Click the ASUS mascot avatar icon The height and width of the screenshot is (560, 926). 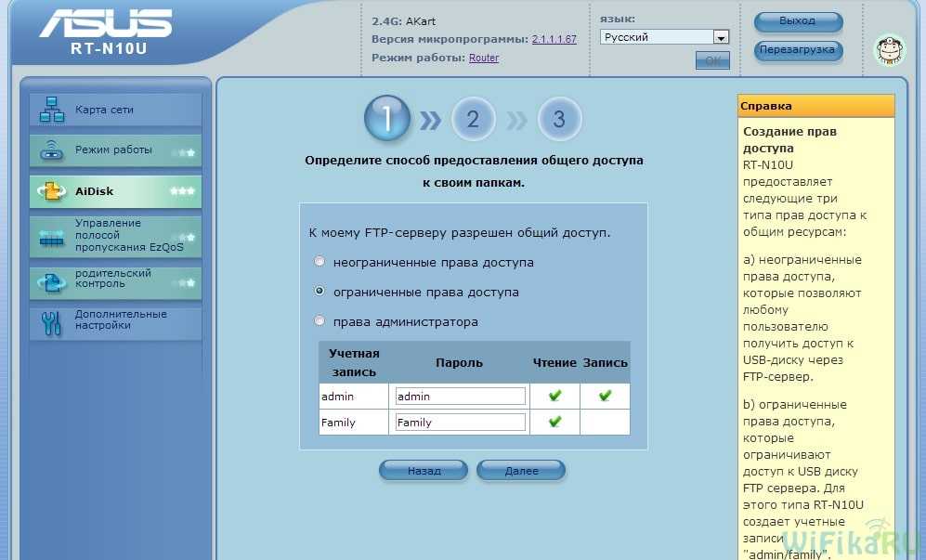point(890,50)
